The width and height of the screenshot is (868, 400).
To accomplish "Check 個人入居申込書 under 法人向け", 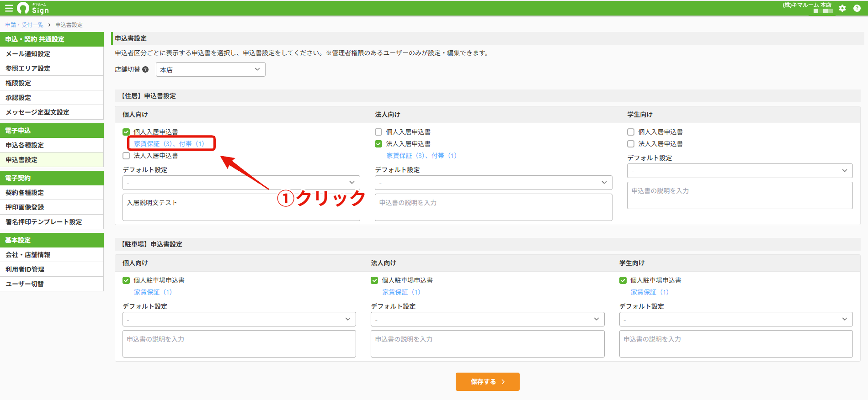I will [378, 132].
